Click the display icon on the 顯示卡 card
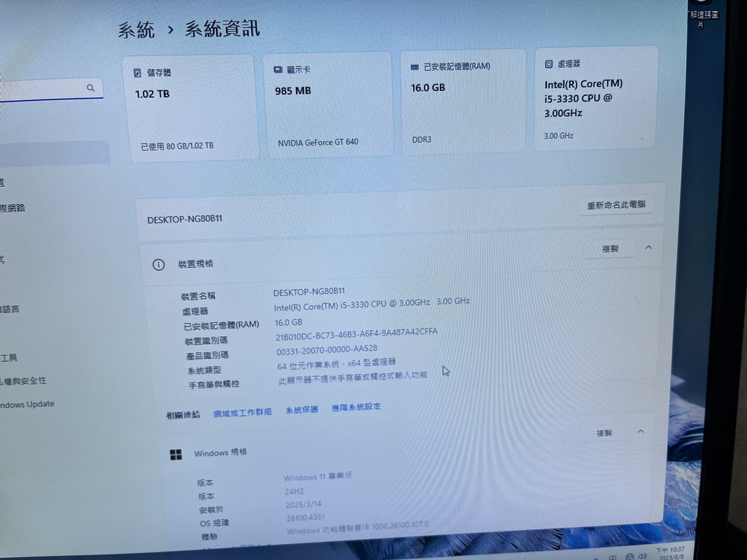 tap(278, 69)
